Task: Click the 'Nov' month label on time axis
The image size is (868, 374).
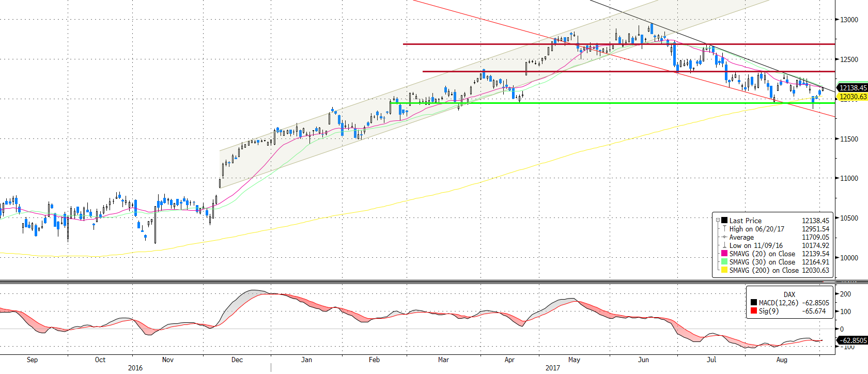Action: (x=168, y=360)
